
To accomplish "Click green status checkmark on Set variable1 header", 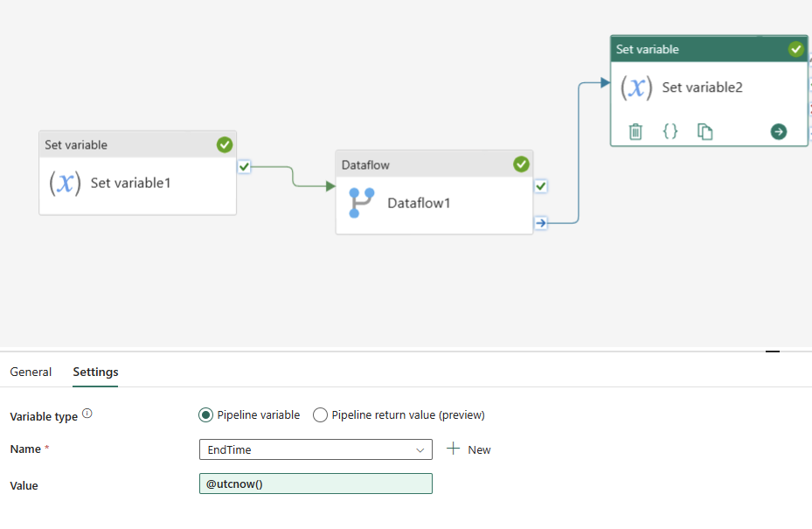I will 225,144.
